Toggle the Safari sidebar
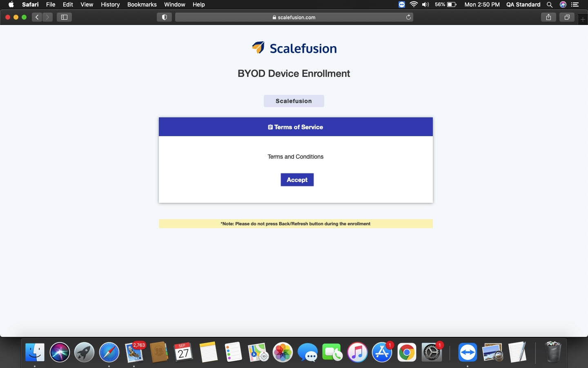The height and width of the screenshot is (368, 588). [64, 17]
